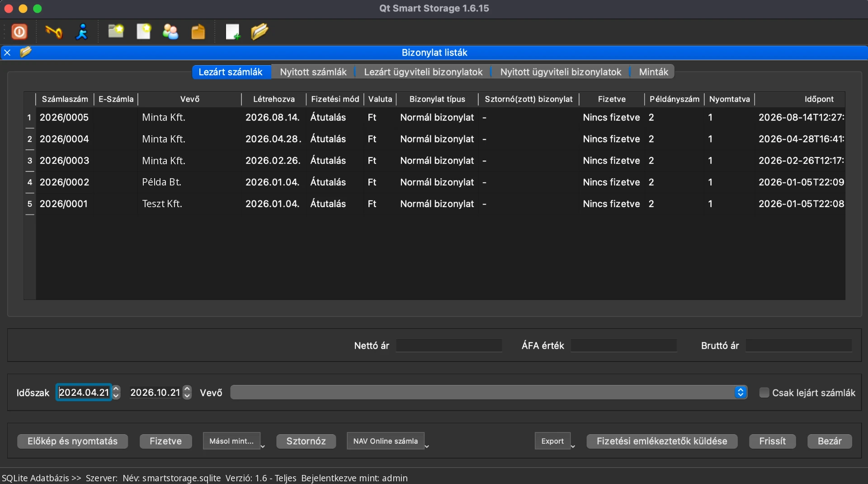Open the Másol mint... dropdown
The width and height of the screenshot is (868, 484).
(234, 441)
